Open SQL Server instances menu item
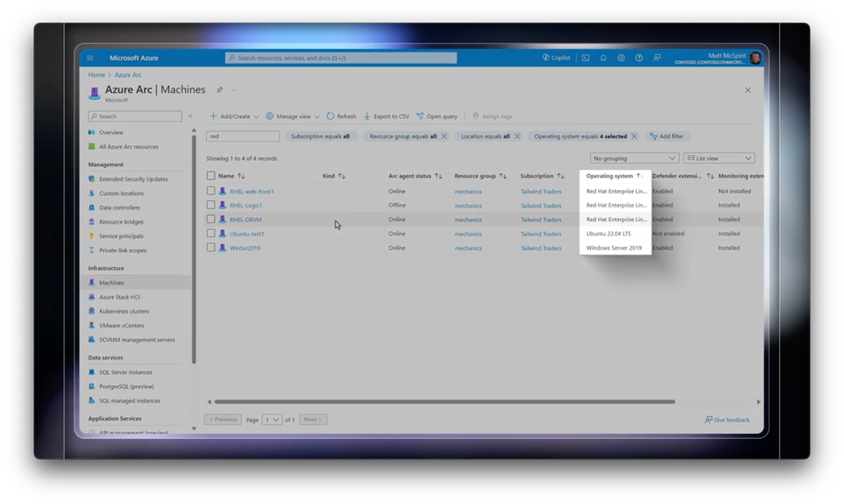Image resolution: width=844 pixels, height=504 pixels. 125,372
